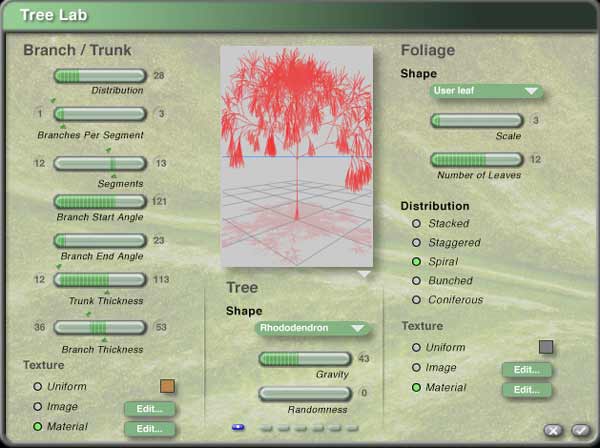This screenshot has height=448, width=600.
Task: Click the Randomness value 0
Action: (364, 393)
